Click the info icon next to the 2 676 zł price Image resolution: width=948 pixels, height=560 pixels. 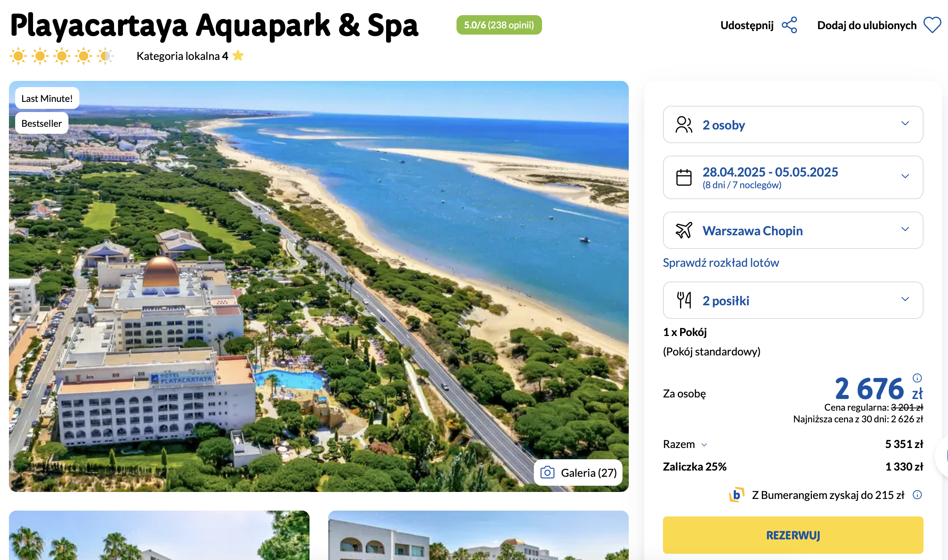tap(917, 378)
